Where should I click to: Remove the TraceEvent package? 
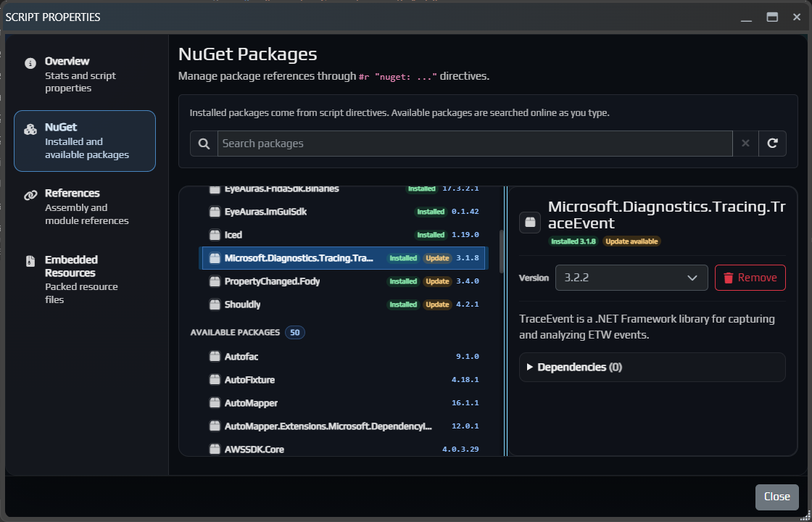[x=750, y=278]
